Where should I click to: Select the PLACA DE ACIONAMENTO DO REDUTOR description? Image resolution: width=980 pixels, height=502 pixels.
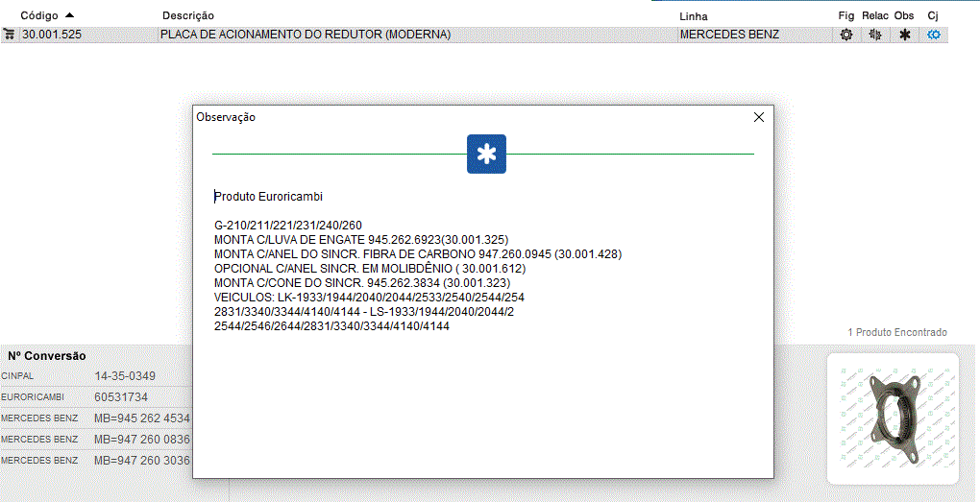pos(306,35)
